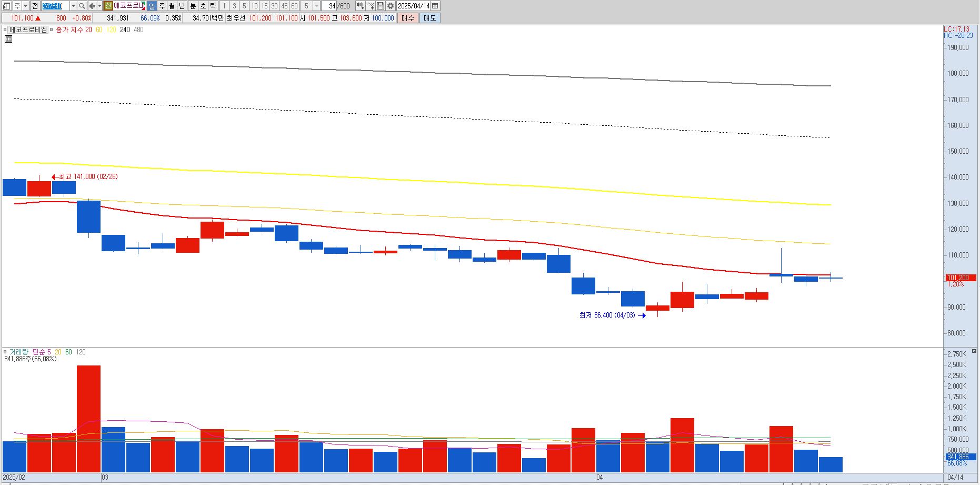Expand the tick interval dropdown arrow

pos(316,6)
